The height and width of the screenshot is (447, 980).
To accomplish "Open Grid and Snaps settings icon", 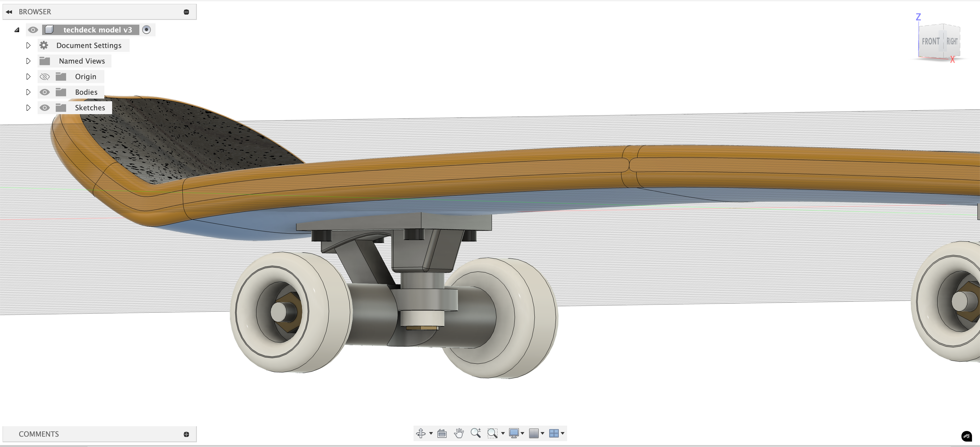I will [534, 433].
